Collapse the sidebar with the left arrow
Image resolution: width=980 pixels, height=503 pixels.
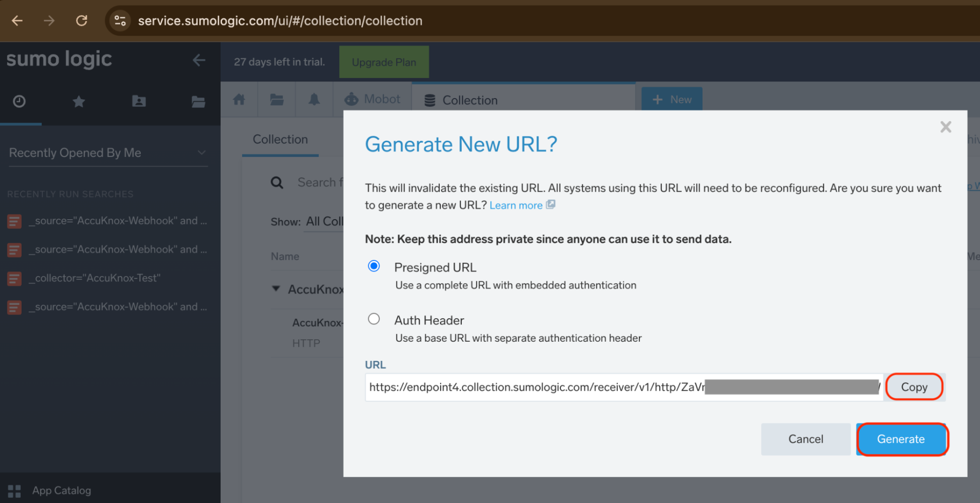(199, 60)
